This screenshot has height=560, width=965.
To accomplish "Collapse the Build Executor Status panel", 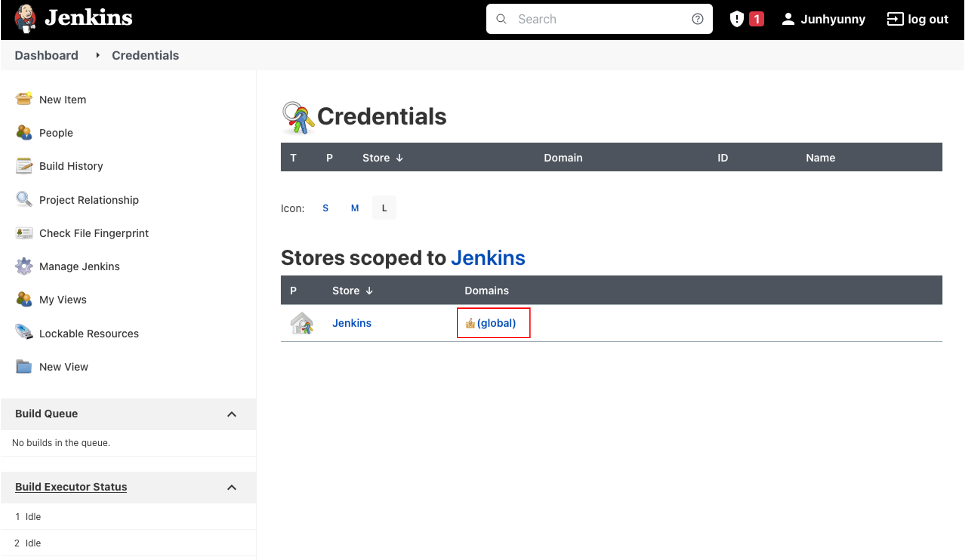I will pos(232,487).
